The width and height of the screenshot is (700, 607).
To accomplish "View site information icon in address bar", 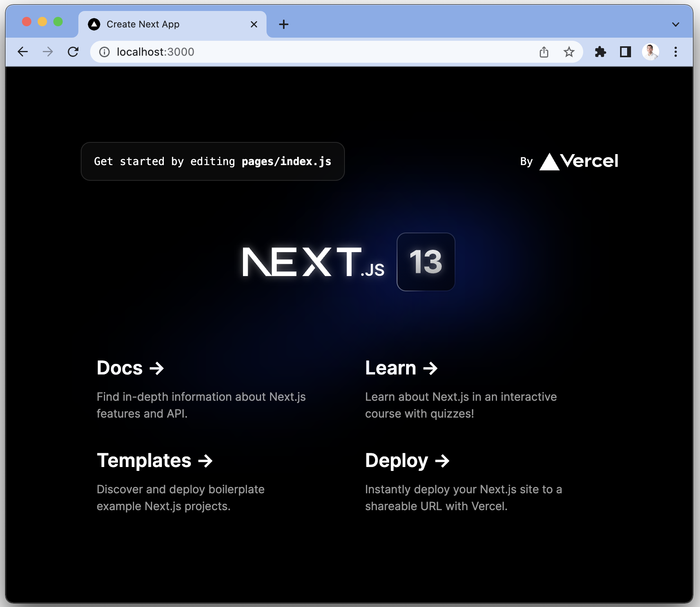I will tap(104, 52).
